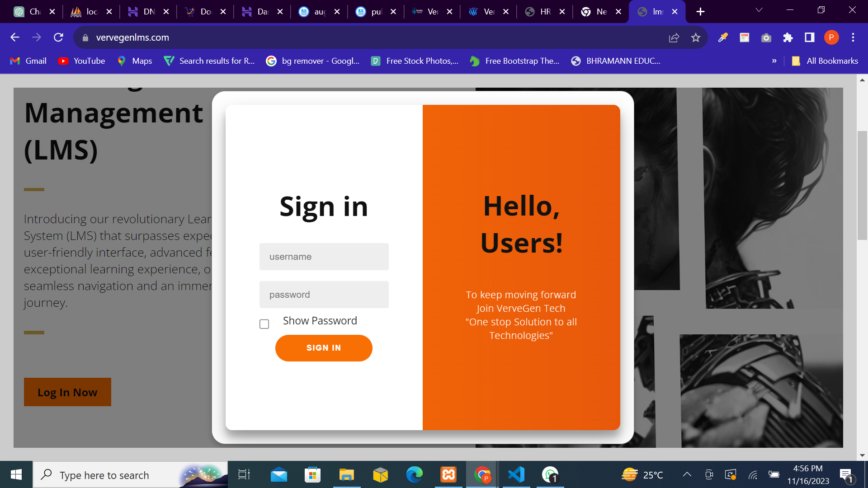Screen dimensions: 868x488
Task: Show hidden system tray icons
Action: click(x=687, y=474)
